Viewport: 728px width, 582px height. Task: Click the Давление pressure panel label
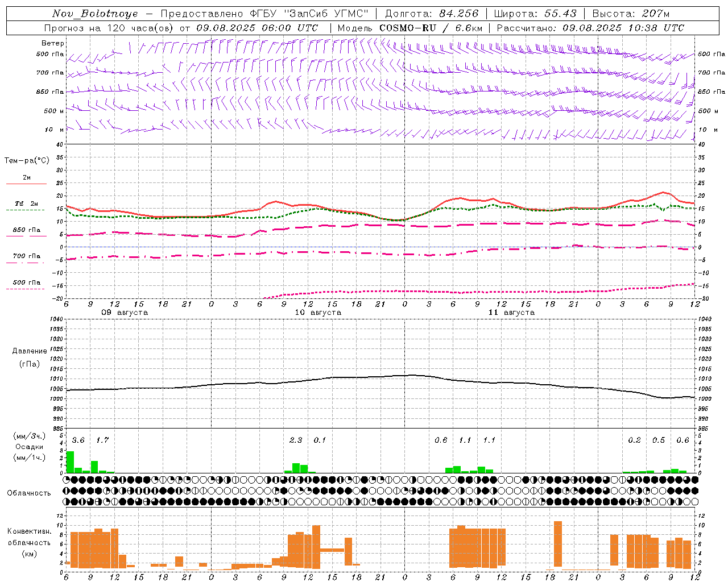pyautogui.click(x=30, y=351)
